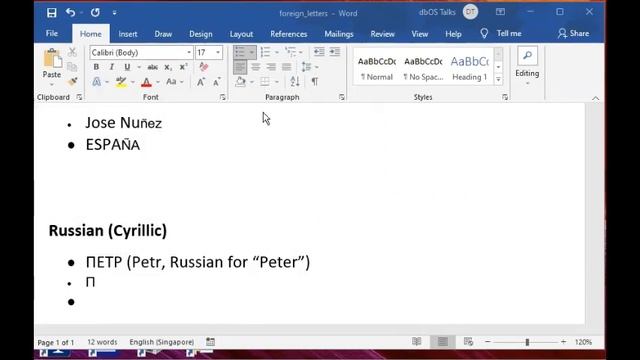Redo the last action
640x360 pixels.
pos(95,13)
